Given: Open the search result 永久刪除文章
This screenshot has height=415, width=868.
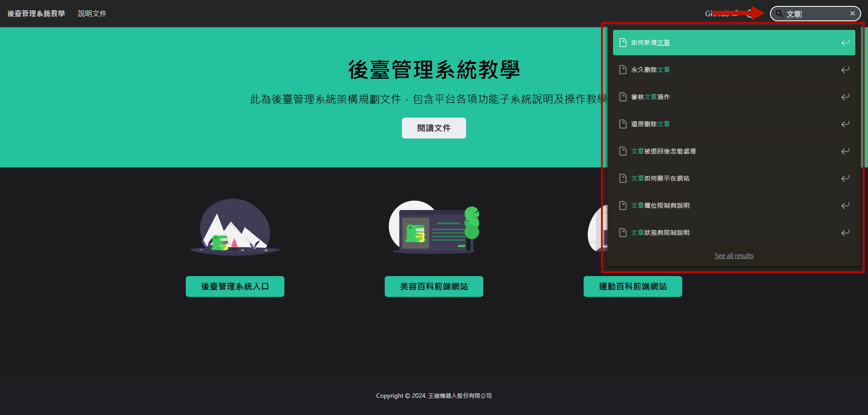Looking at the screenshot, I should coord(734,70).
